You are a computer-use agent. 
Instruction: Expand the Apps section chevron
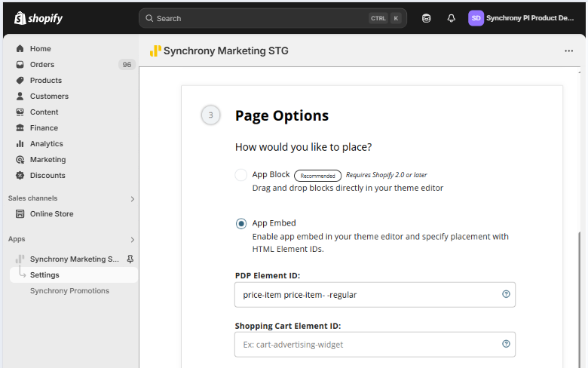pos(133,240)
